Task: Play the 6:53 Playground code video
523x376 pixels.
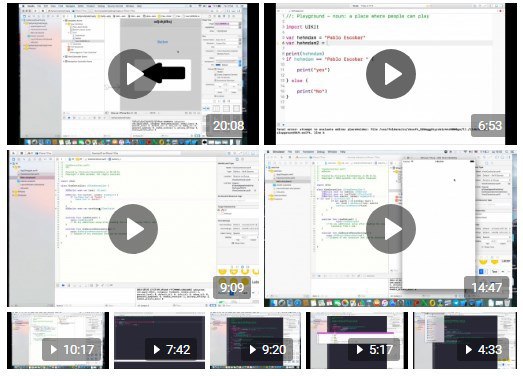Action: (391, 74)
